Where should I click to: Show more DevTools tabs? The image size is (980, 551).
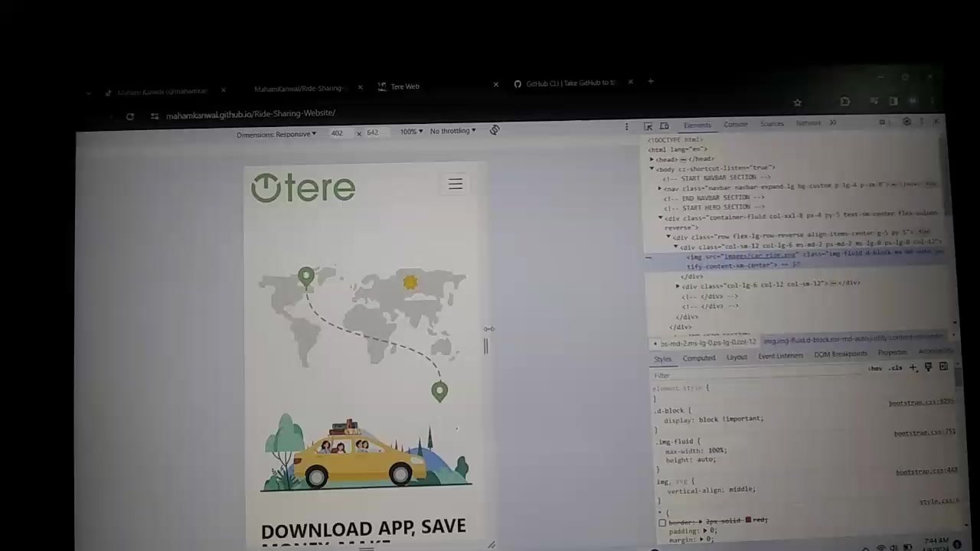point(833,122)
